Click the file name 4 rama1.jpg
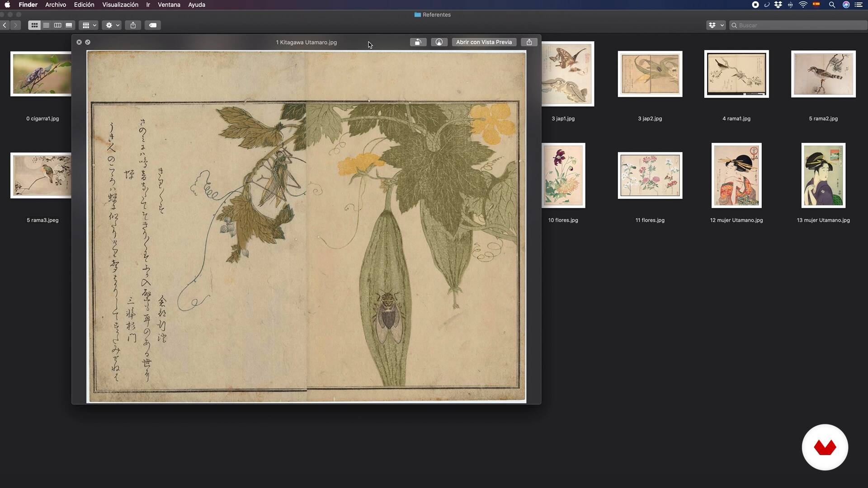This screenshot has width=868, height=488. coord(736,118)
